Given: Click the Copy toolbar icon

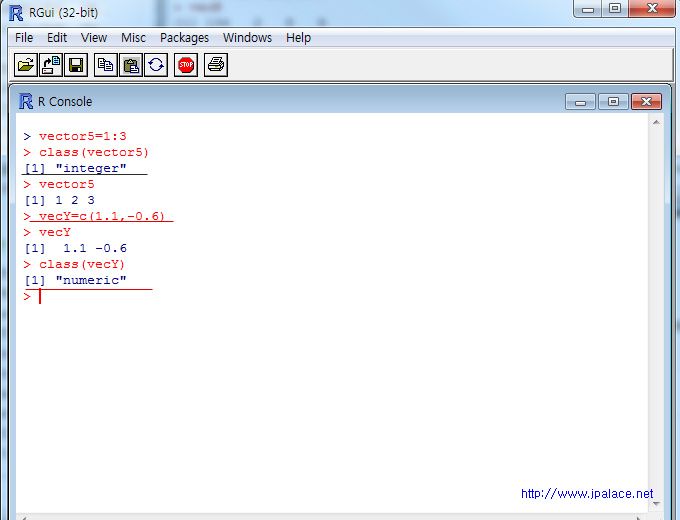Looking at the screenshot, I should [x=106, y=65].
